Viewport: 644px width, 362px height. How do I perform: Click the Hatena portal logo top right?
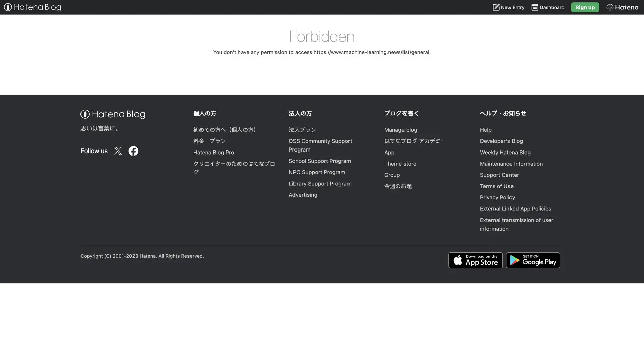click(x=622, y=7)
